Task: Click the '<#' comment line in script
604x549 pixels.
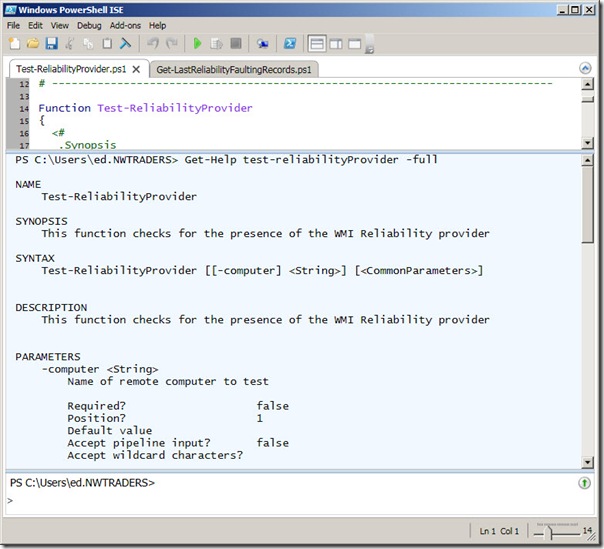Action: (x=58, y=133)
